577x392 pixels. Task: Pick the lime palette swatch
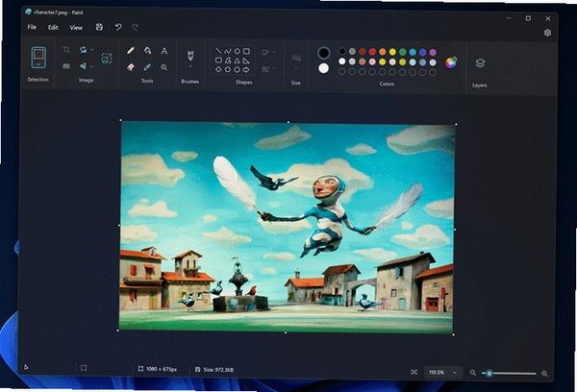coord(403,62)
